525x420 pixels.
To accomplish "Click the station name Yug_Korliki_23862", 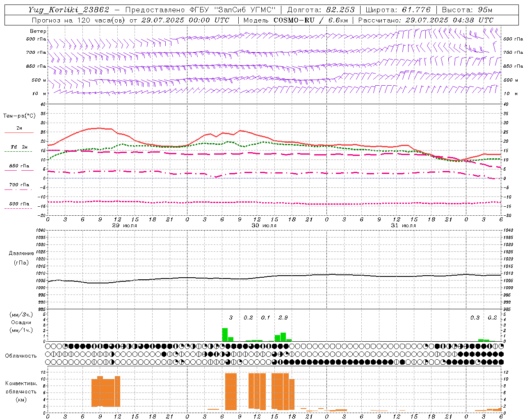I will tap(69, 10).
